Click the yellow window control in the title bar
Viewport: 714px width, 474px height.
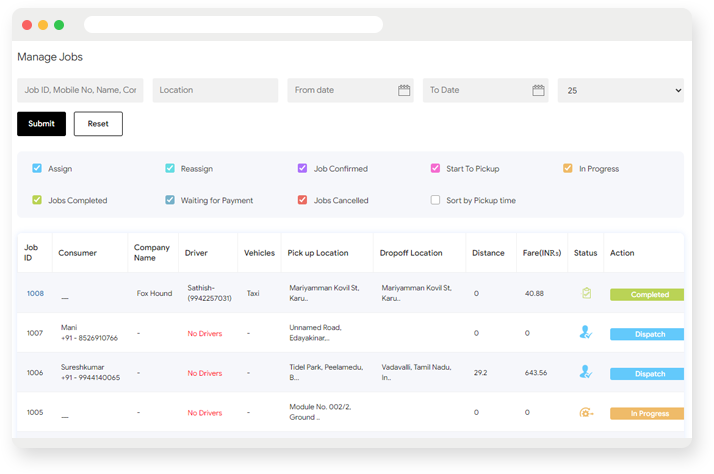pos(43,25)
